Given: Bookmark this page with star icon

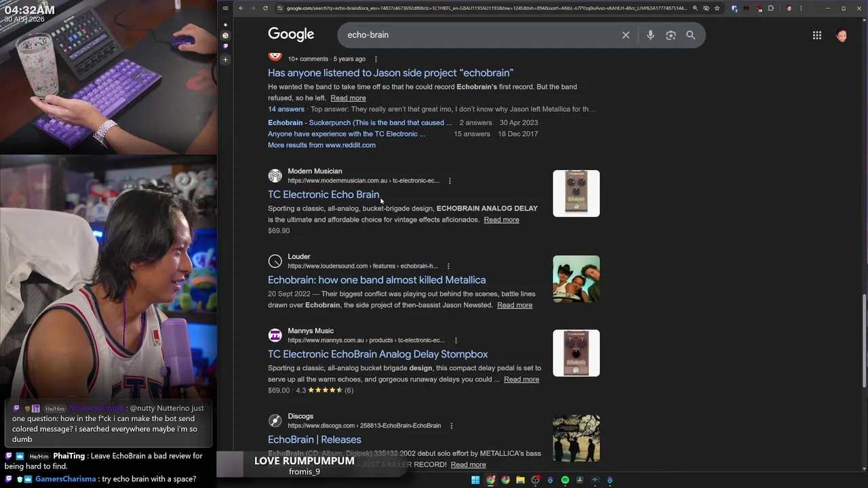Looking at the screenshot, I should point(717,8).
